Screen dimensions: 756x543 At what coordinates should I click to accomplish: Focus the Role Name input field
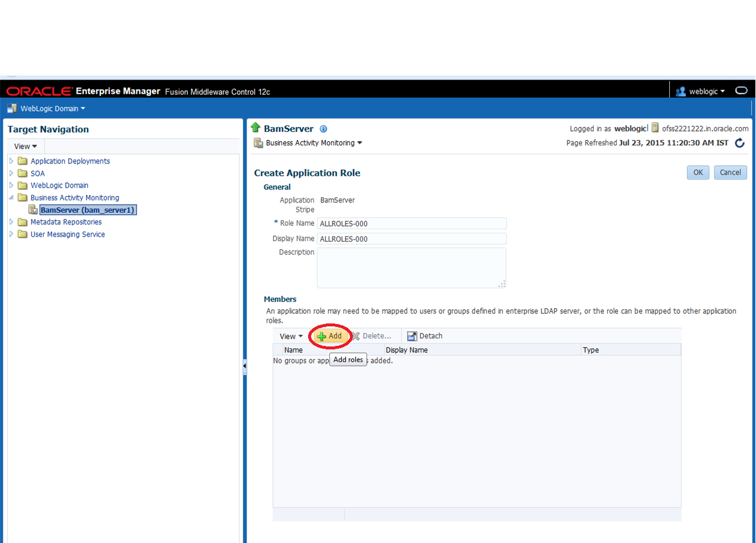tap(412, 223)
